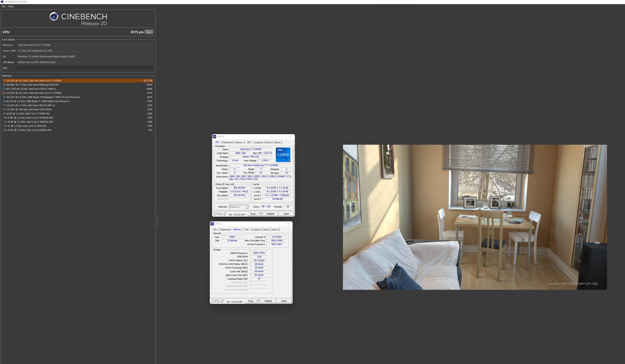The image size is (625, 364).
Task: Click the Cinebench sphere logo icon
Action: pos(54,16)
